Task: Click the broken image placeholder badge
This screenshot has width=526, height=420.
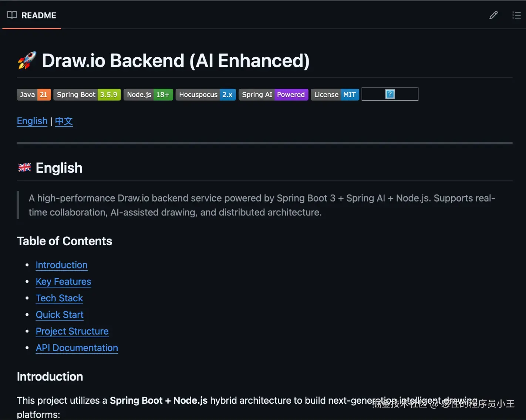Action: pyautogui.click(x=390, y=94)
